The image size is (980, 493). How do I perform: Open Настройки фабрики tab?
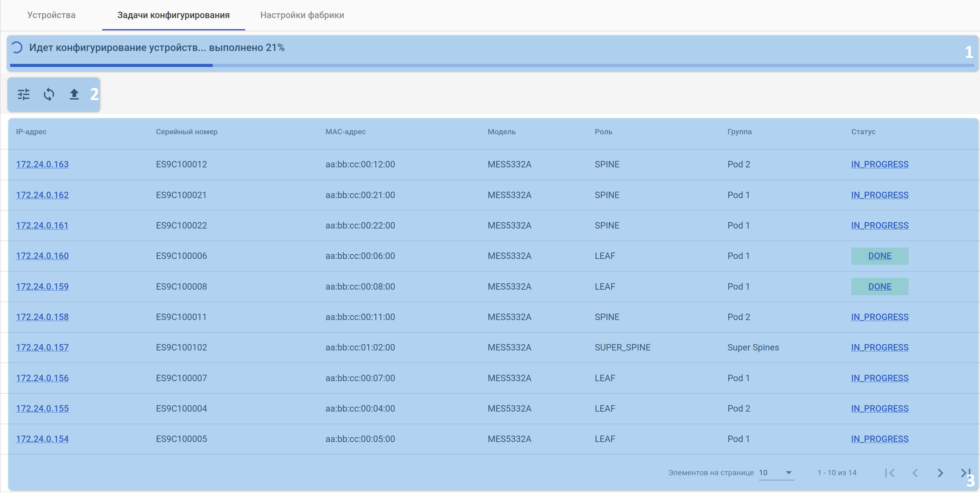tap(302, 15)
